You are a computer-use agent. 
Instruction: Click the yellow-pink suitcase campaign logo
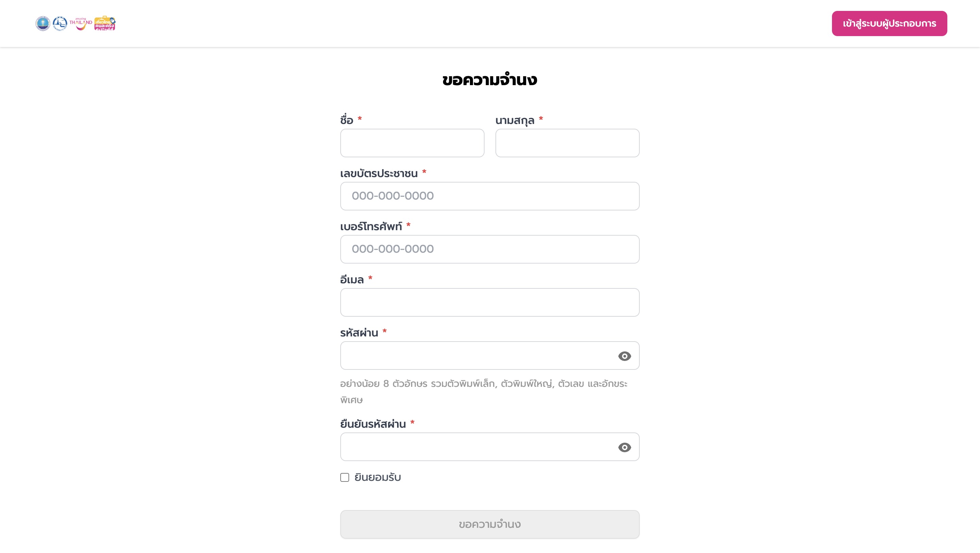tap(105, 23)
